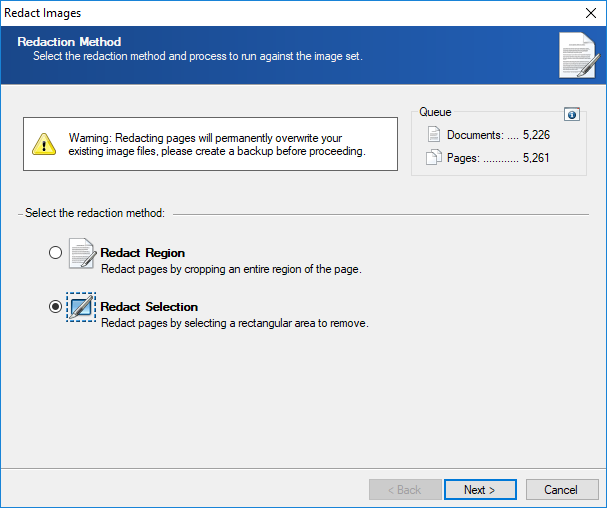Close the Redact Images dialog
Screen dimensions: 607x508
(x=588, y=13)
